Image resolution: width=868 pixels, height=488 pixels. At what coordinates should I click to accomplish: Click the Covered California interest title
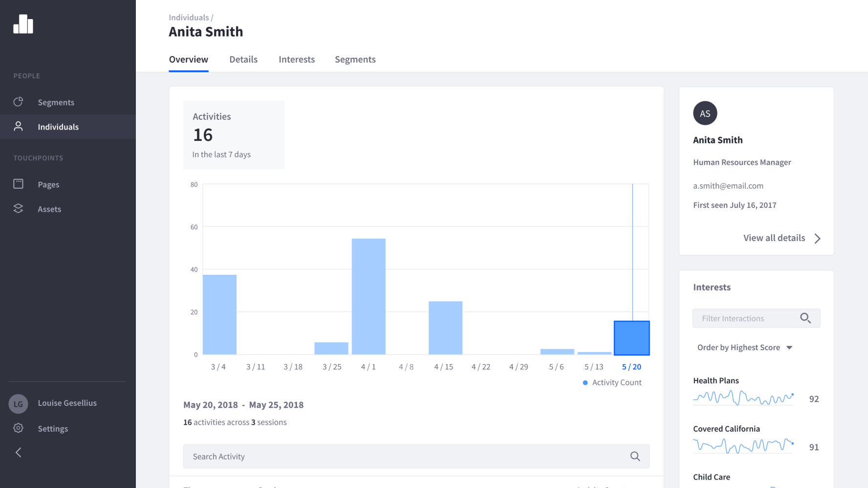click(726, 429)
